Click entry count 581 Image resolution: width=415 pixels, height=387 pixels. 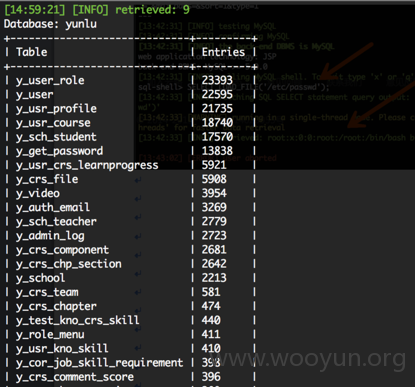coord(211,292)
